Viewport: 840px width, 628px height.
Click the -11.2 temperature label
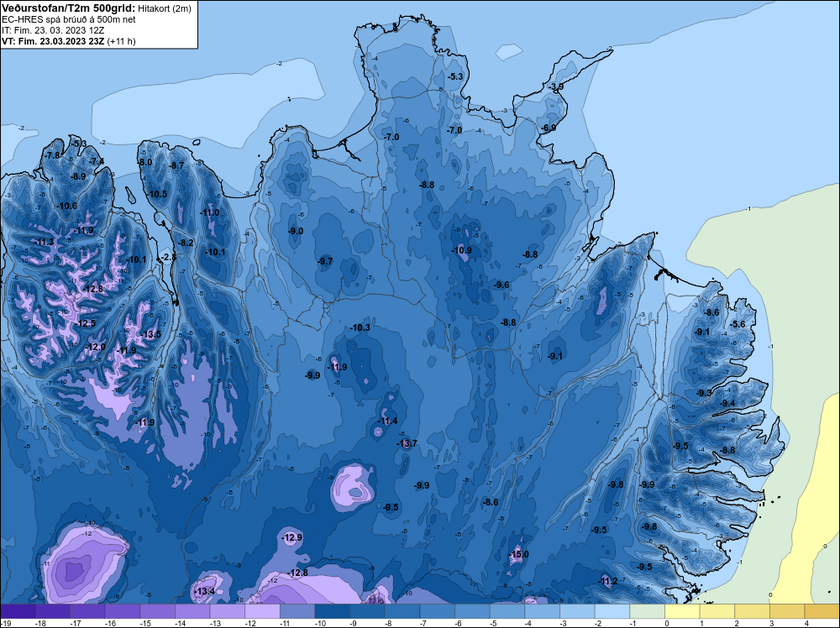tap(608, 581)
